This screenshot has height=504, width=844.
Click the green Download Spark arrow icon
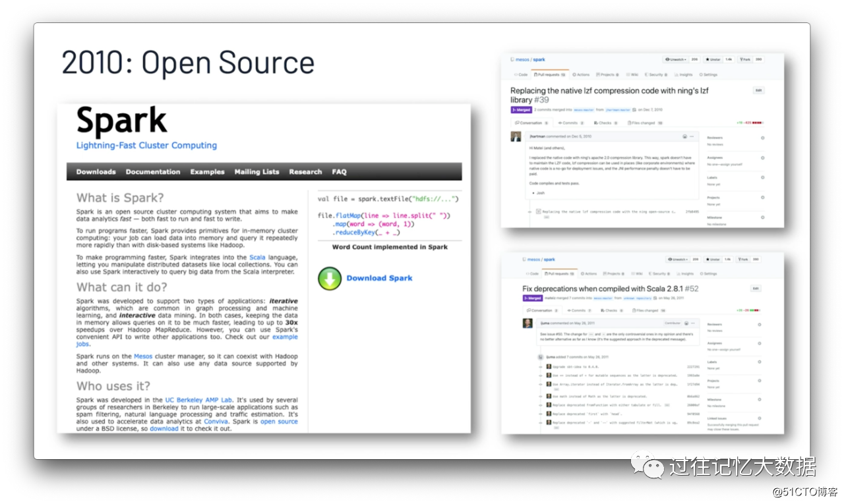(330, 278)
